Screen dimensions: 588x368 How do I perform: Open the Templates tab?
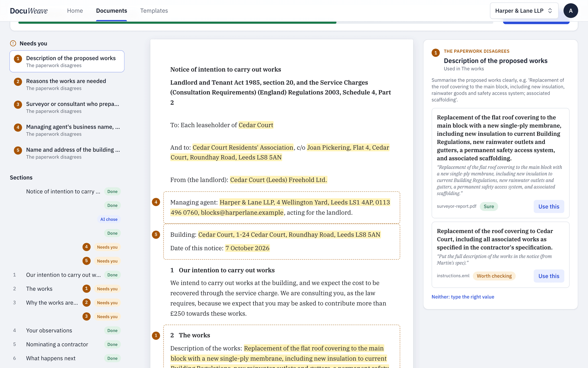[154, 11]
